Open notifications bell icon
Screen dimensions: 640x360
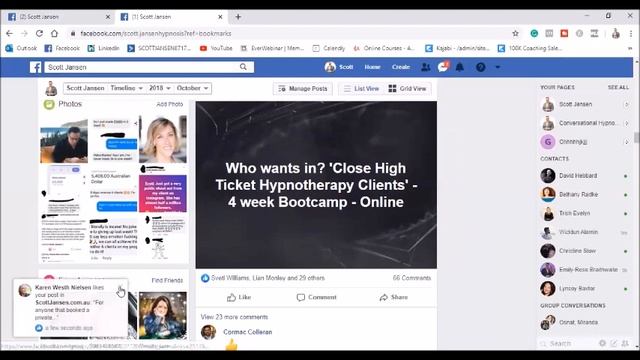pyautogui.click(x=460, y=67)
